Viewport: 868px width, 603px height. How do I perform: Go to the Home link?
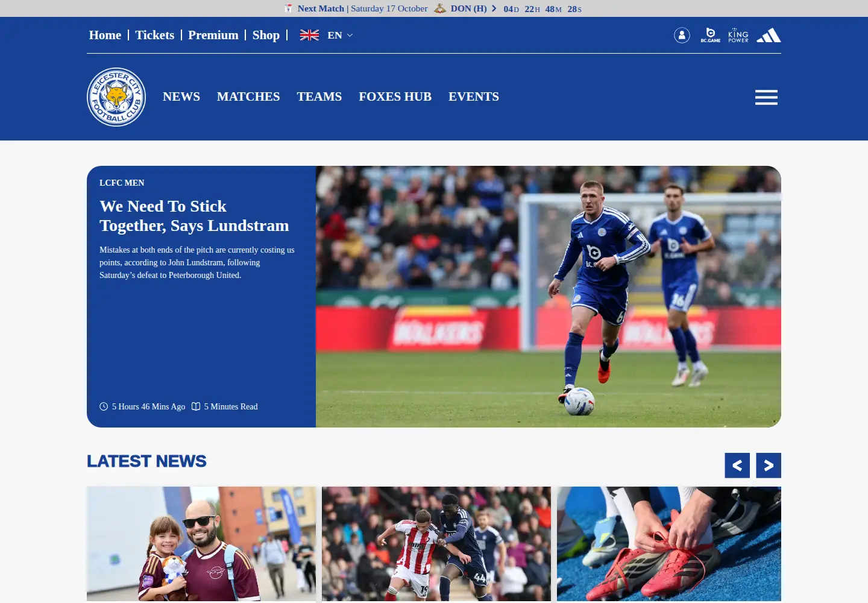pos(105,35)
